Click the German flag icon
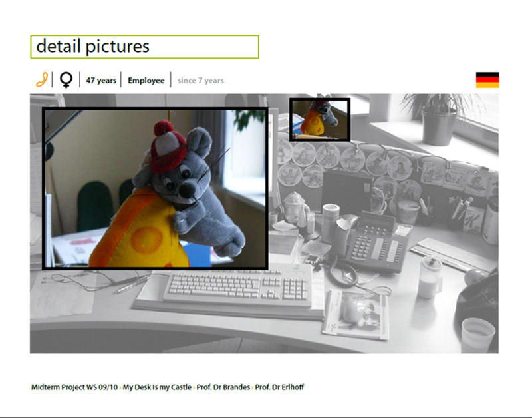The height and width of the screenshot is (418, 532). point(487,80)
